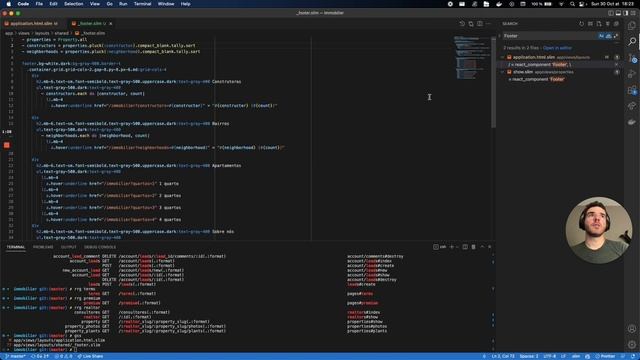Click the errors and warnings status bar item
Image resolution: width=640 pixels, height=360 pixels.
tap(64, 356)
